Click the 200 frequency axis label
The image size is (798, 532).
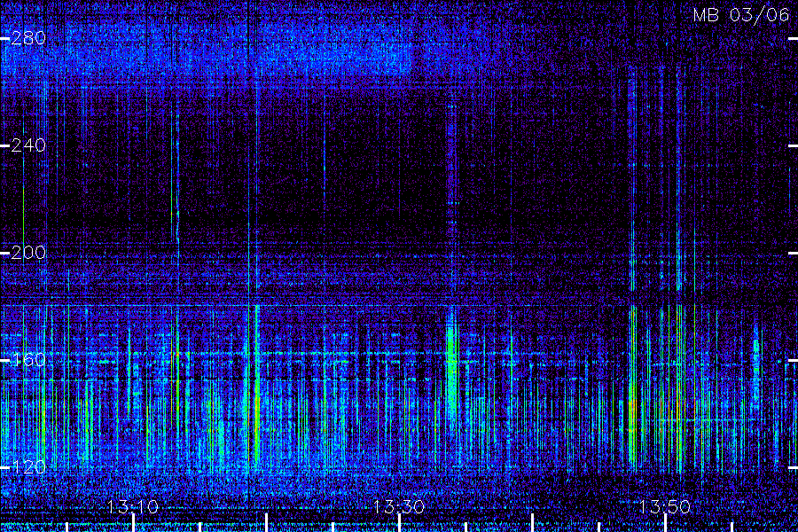(28, 253)
